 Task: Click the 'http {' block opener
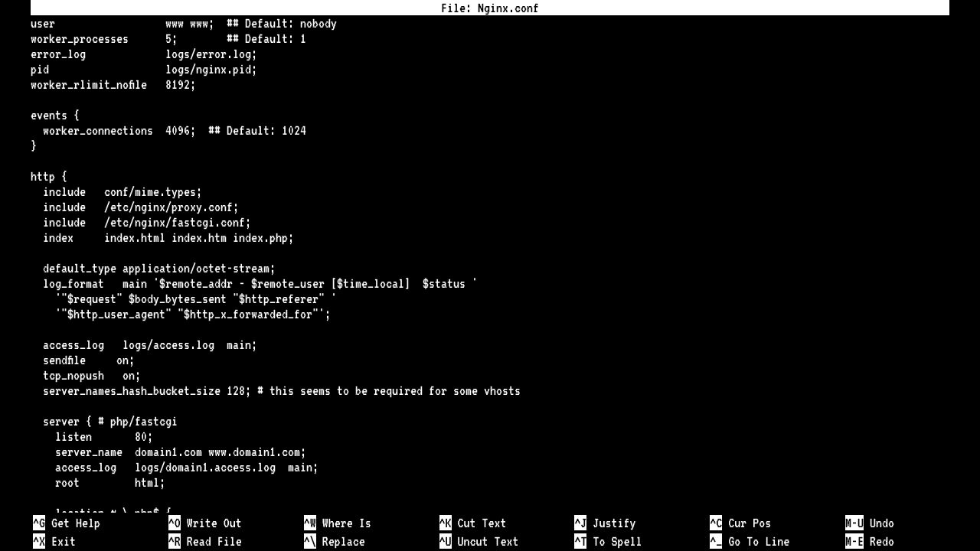tap(49, 177)
